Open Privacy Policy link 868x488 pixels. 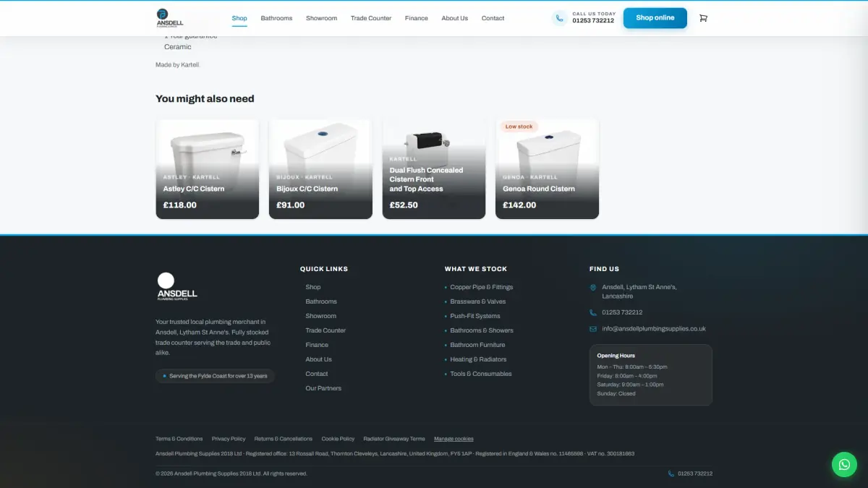pos(229,439)
